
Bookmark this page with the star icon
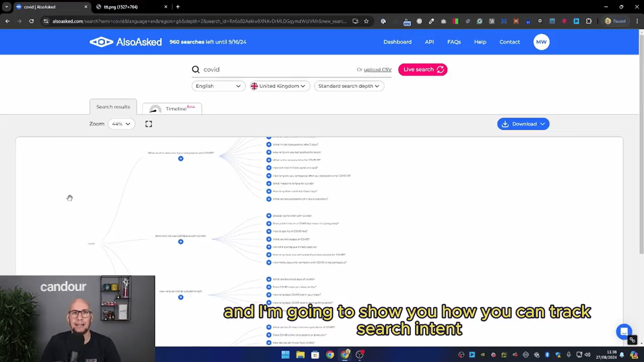pos(366,21)
